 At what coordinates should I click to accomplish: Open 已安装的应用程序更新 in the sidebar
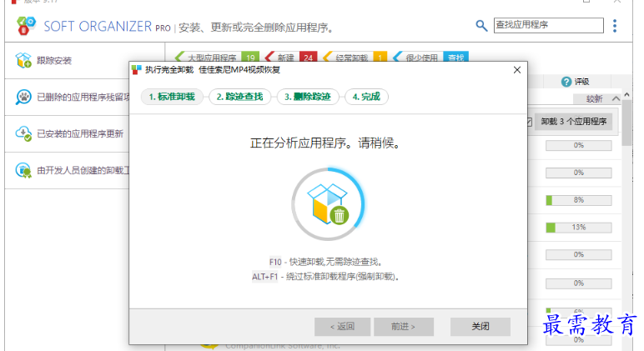coord(67,134)
